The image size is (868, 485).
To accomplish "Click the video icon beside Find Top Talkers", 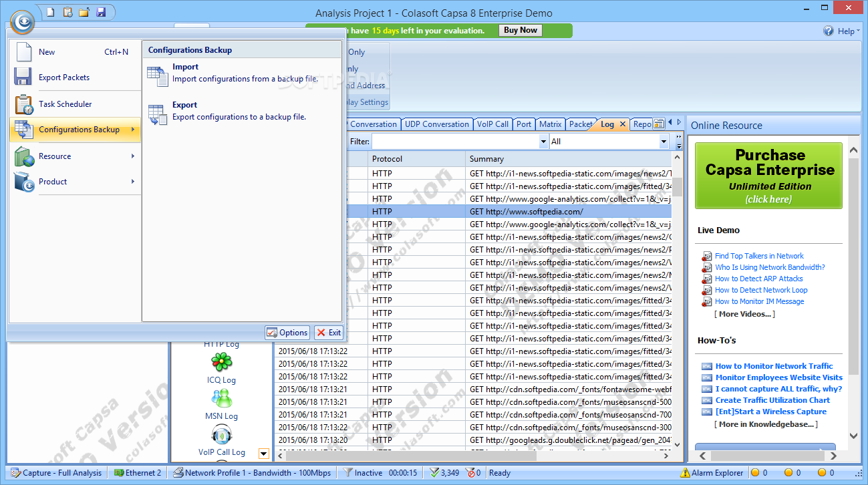I will click(x=707, y=257).
